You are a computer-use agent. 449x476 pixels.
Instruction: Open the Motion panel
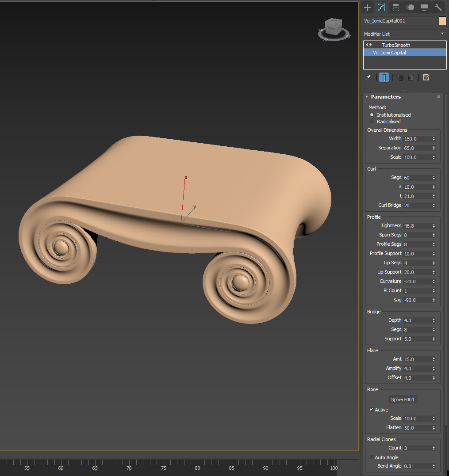[x=410, y=8]
